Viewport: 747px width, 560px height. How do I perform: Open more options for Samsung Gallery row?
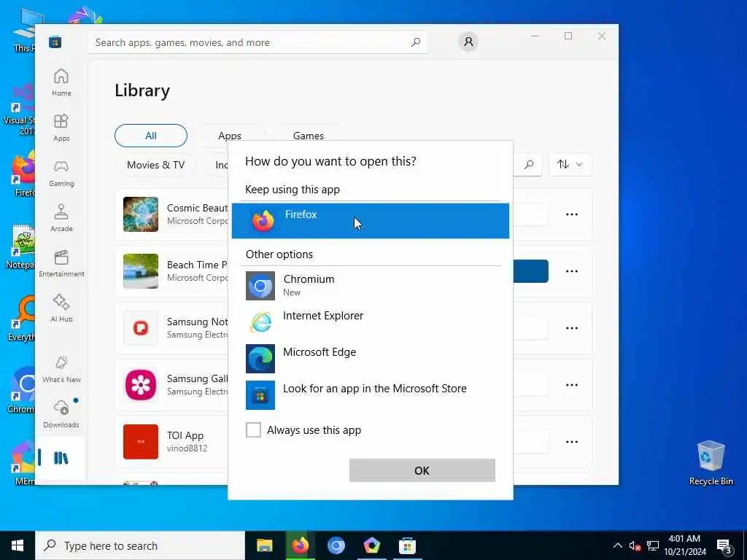coord(572,385)
